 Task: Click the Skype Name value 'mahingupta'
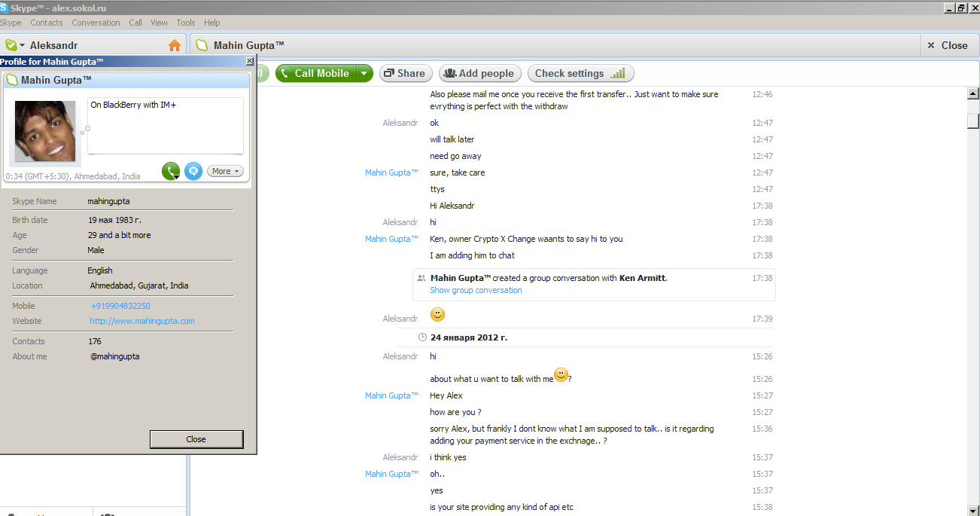(x=108, y=201)
